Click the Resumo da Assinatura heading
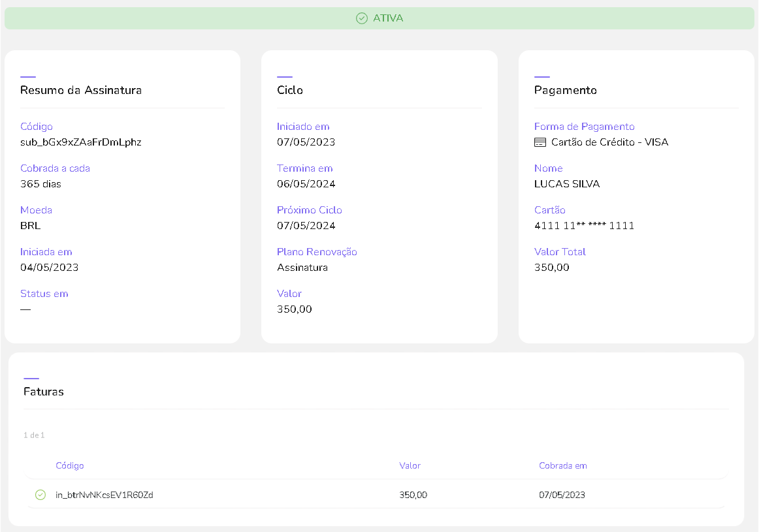Viewport: 759px width, 532px height. [81, 90]
